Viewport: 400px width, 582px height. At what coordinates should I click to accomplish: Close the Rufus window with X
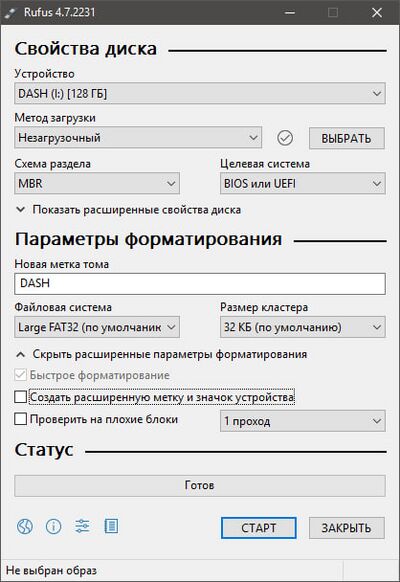coord(377,13)
